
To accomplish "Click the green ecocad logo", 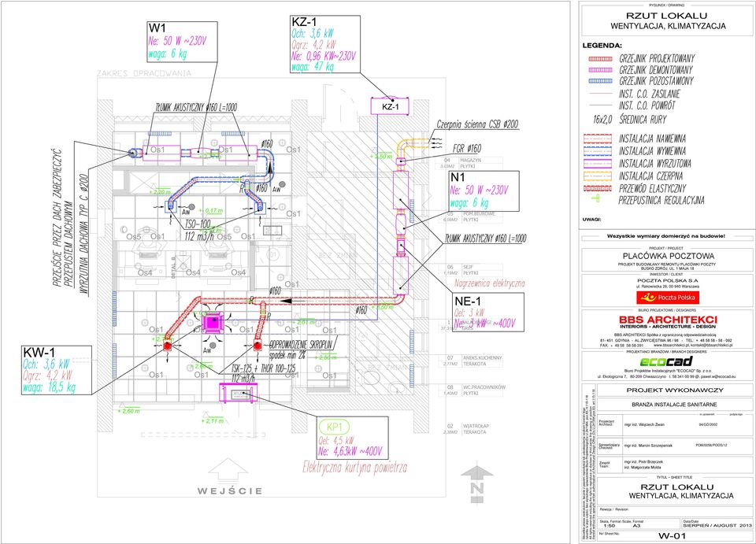I will click(x=666, y=361).
